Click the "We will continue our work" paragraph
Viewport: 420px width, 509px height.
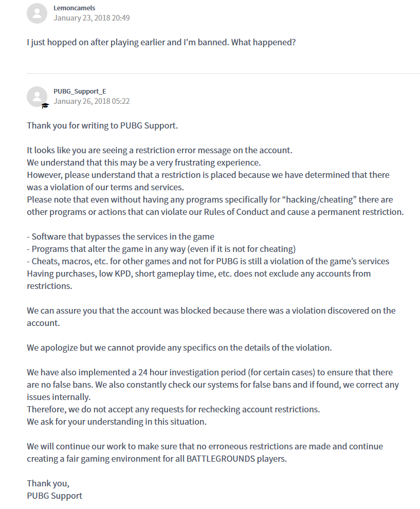pos(205,446)
